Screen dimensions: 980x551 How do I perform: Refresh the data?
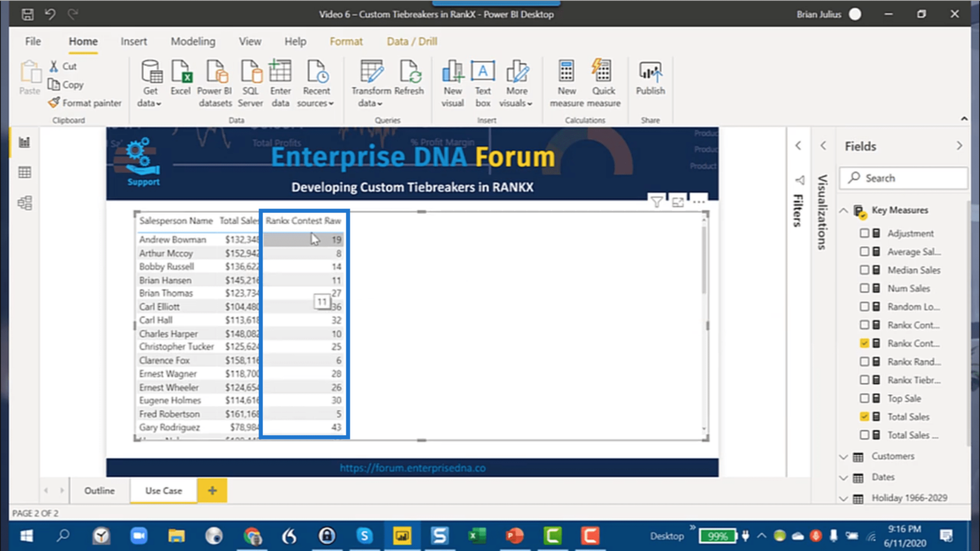pos(409,78)
